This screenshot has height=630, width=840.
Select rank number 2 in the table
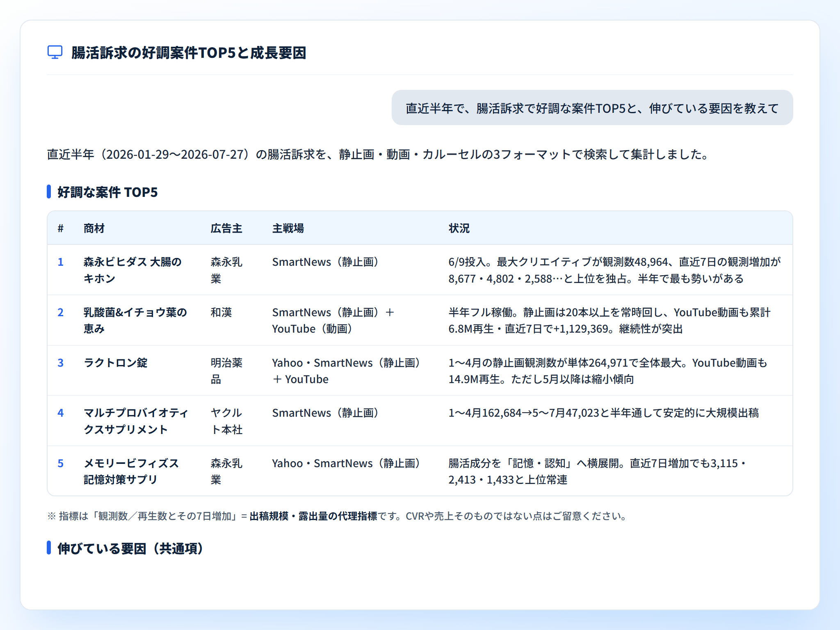61,312
